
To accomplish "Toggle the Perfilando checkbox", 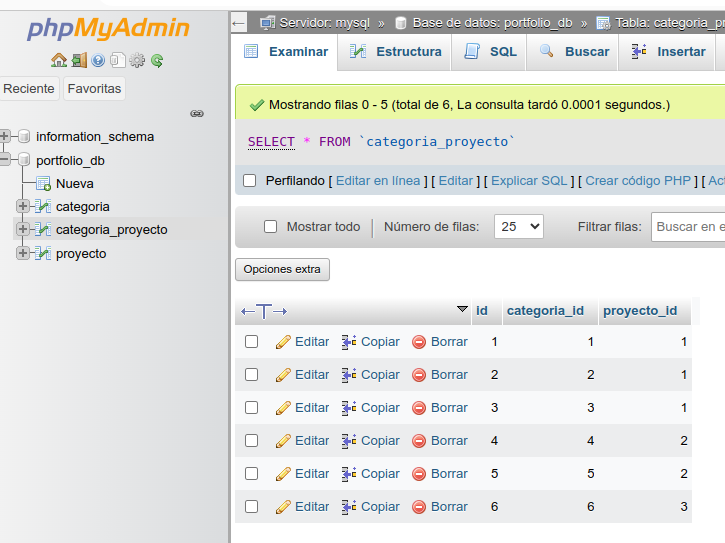I will pyautogui.click(x=250, y=181).
